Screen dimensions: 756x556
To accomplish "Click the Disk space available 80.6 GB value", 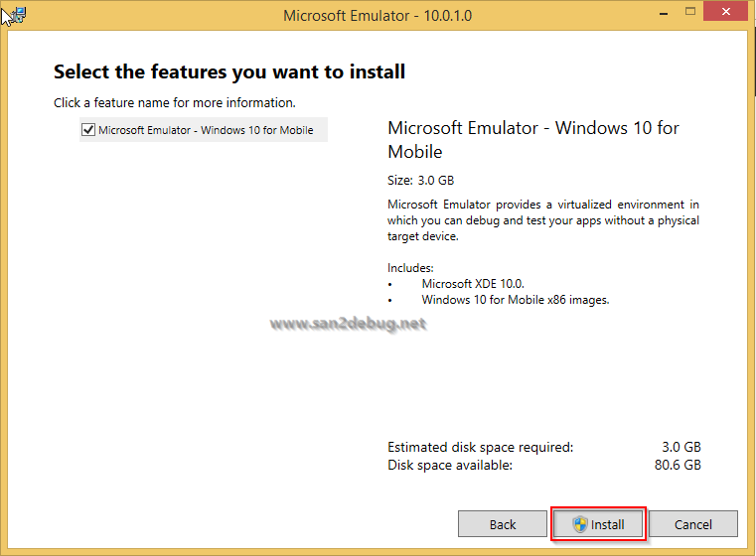I will [681, 465].
